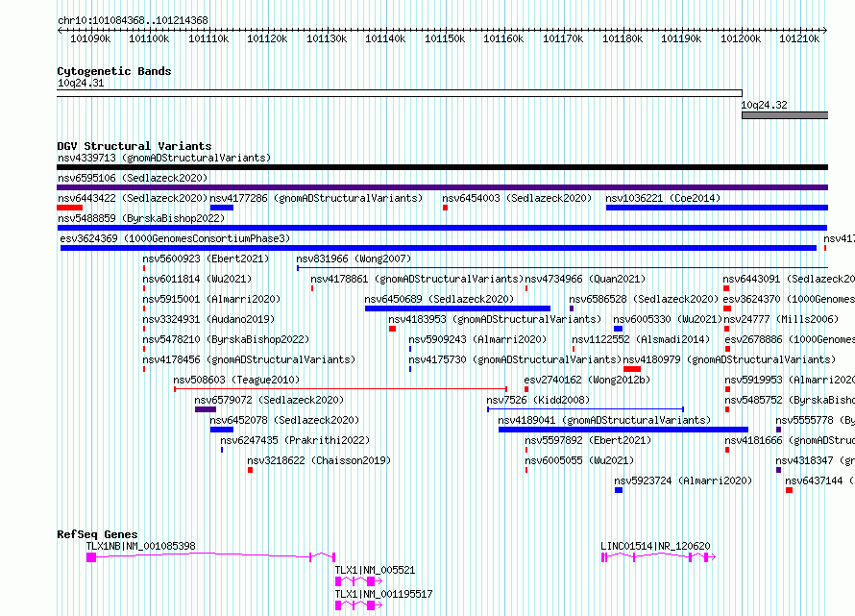Click the gray 10q24.32 cytogenetic band
855x616 pixels.
pyautogui.click(x=785, y=115)
